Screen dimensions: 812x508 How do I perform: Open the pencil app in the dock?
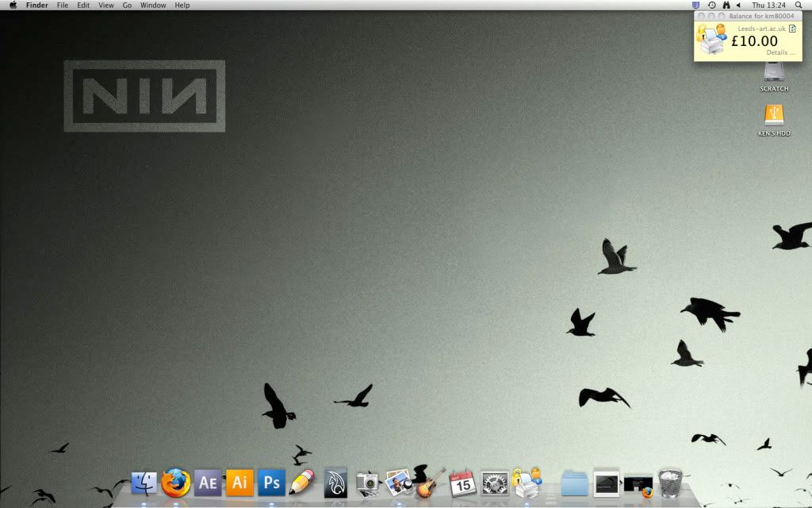302,482
